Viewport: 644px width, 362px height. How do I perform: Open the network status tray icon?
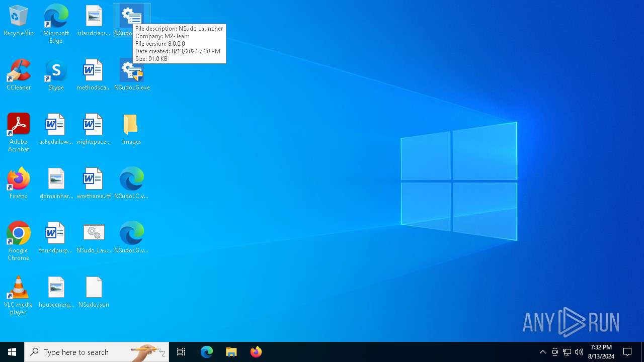(567, 352)
